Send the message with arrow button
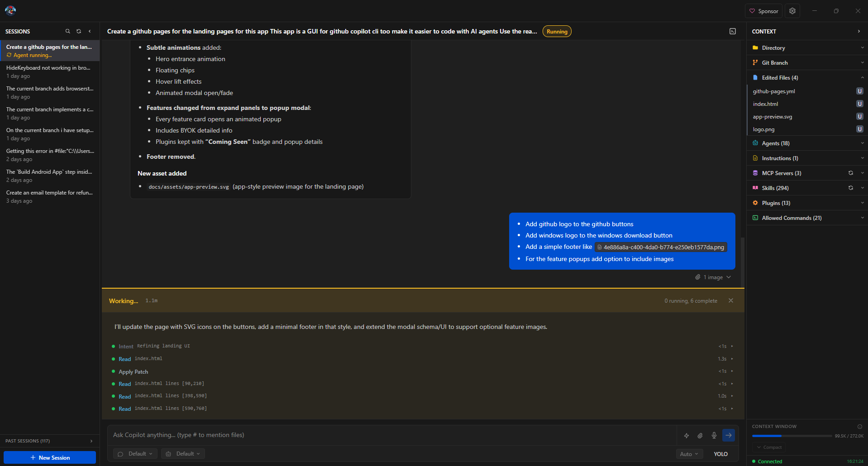The width and height of the screenshot is (868, 466). (x=729, y=435)
